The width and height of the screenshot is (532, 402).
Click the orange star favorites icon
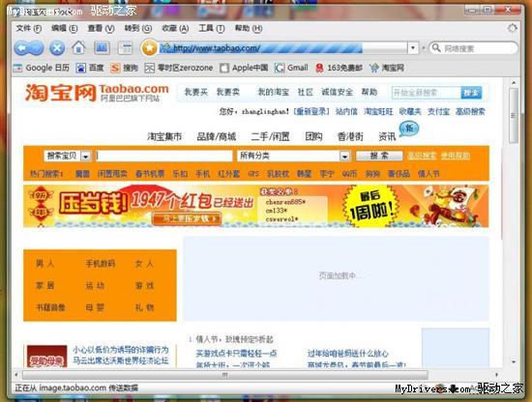[149, 48]
